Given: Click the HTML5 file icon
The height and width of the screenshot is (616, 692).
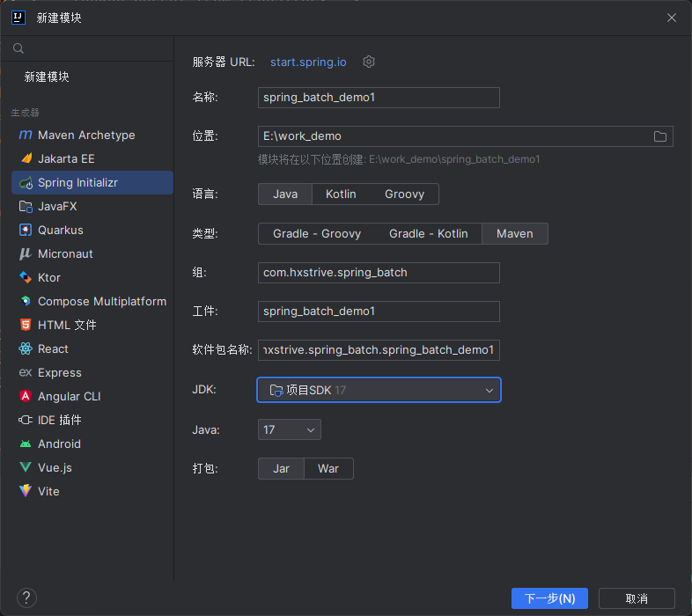Looking at the screenshot, I should (26, 325).
